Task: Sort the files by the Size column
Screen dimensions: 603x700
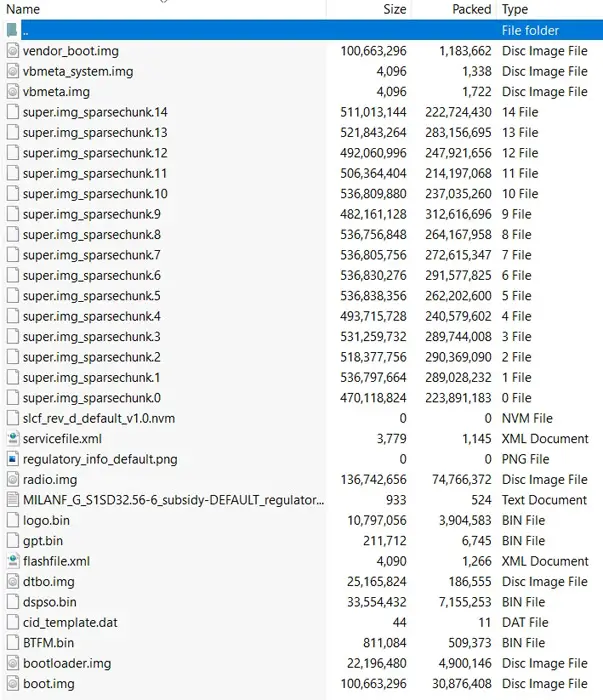Action: [x=394, y=9]
